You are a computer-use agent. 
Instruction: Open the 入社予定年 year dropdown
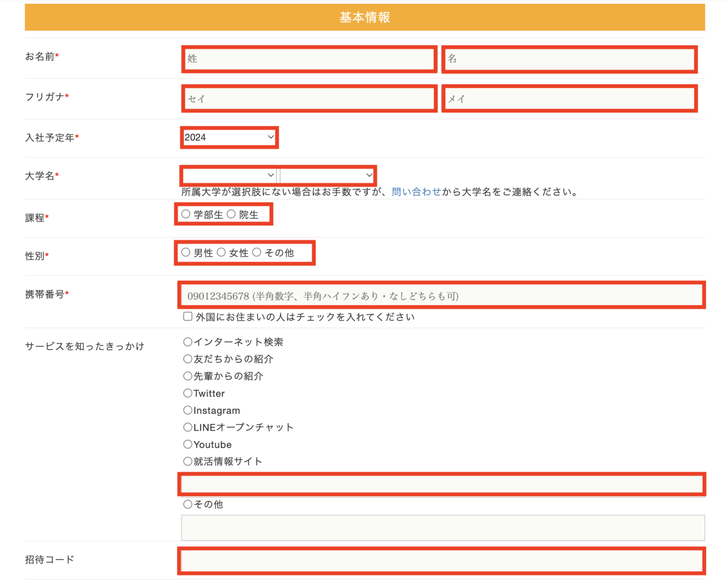[x=229, y=137]
